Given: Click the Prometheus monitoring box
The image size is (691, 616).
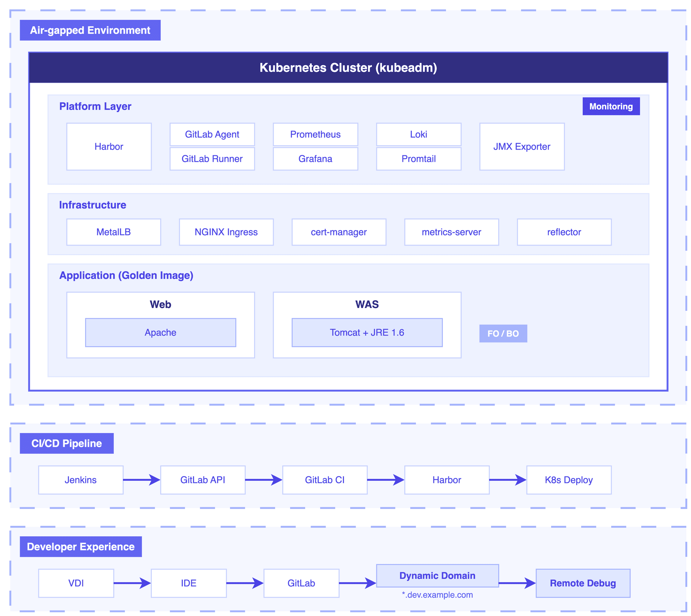Looking at the screenshot, I should tap(315, 134).
